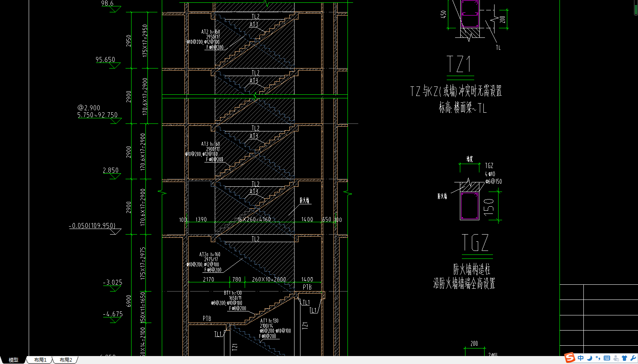Open the soft keyboard icon

pos(607,358)
